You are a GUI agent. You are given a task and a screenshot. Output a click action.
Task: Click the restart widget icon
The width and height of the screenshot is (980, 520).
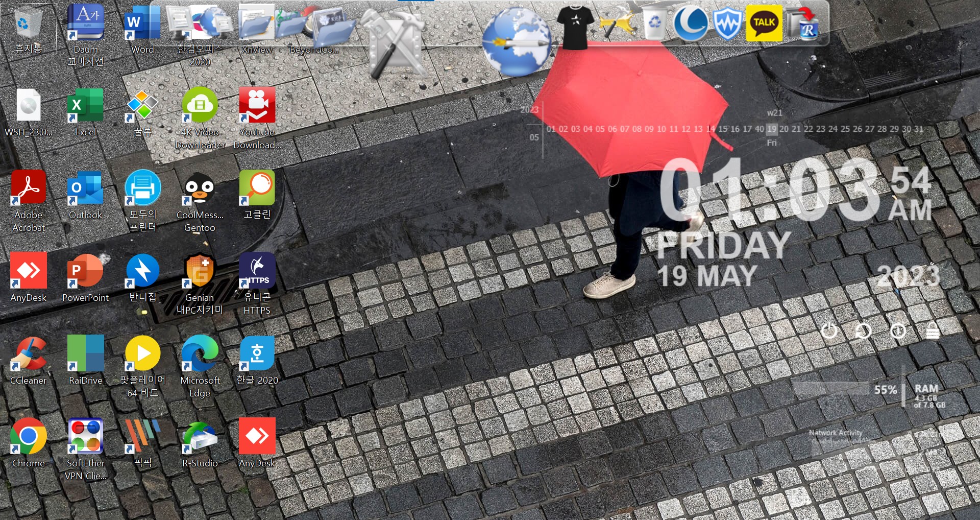(x=864, y=331)
